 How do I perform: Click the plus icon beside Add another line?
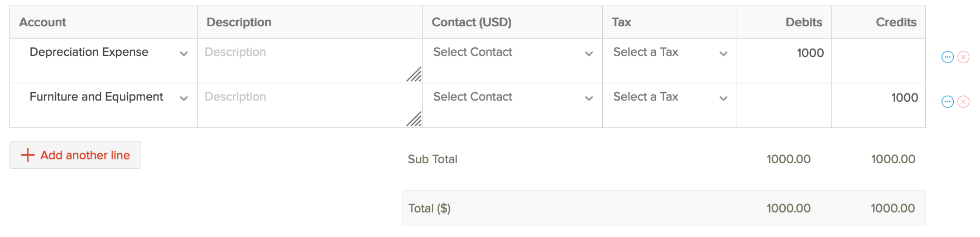click(28, 155)
